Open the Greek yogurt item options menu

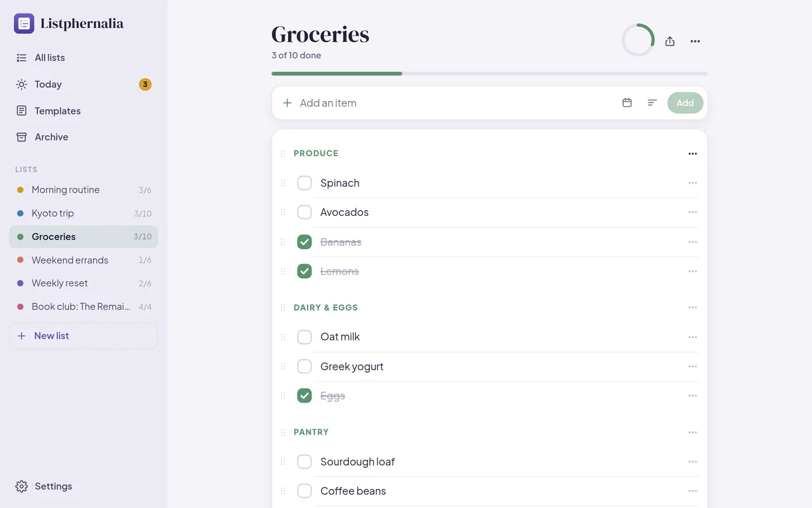click(693, 366)
